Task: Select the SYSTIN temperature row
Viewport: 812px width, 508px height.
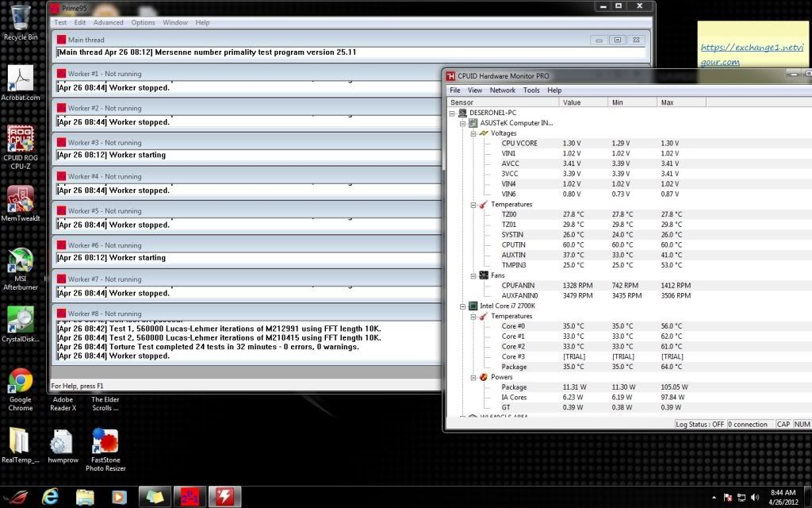Action: tap(629, 234)
